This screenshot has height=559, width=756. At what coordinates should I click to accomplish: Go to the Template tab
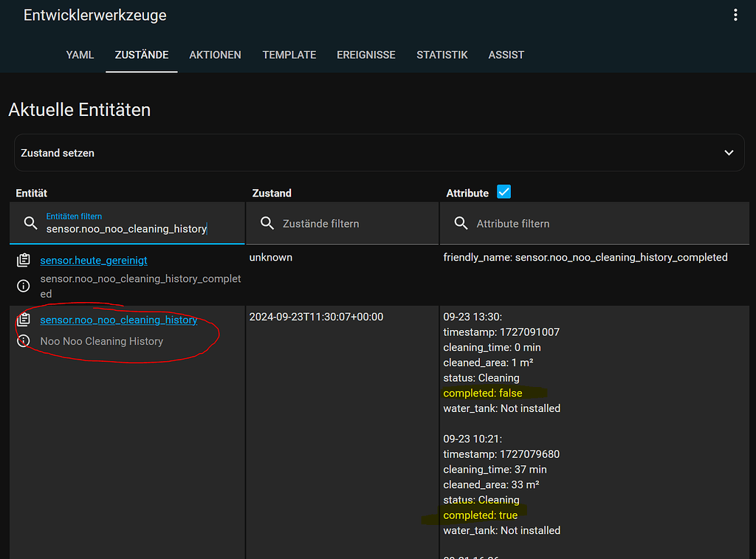pos(289,55)
